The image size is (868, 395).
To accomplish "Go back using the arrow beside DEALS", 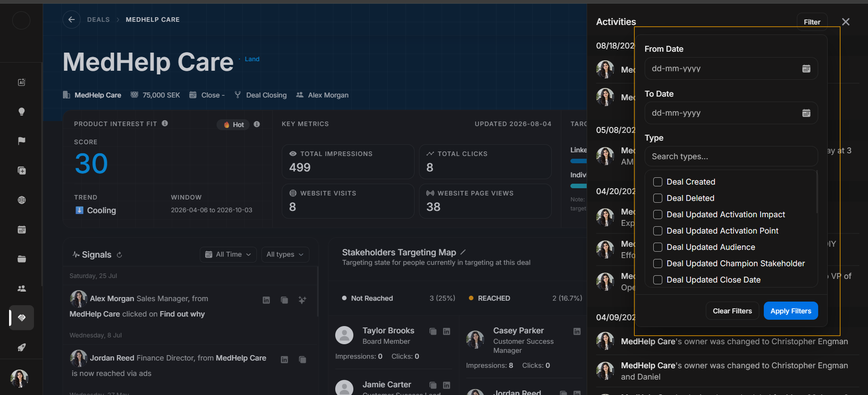I will click(x=71, y=20).
